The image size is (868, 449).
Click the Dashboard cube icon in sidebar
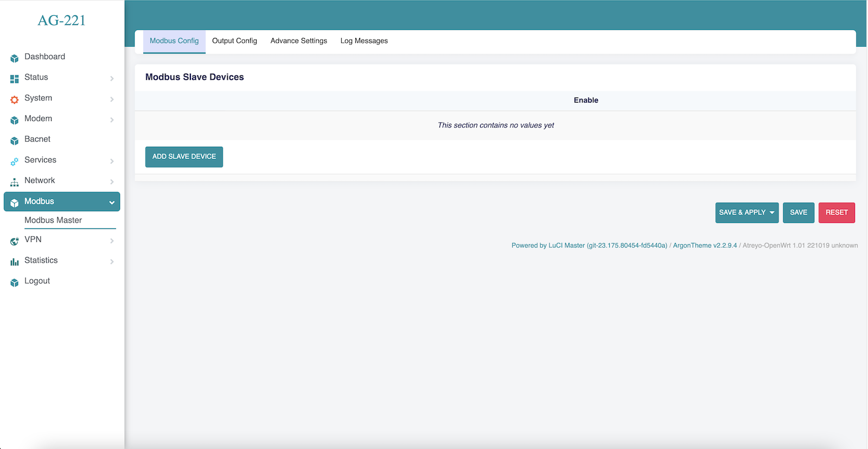pyautogui.click(x=15, y=58)
